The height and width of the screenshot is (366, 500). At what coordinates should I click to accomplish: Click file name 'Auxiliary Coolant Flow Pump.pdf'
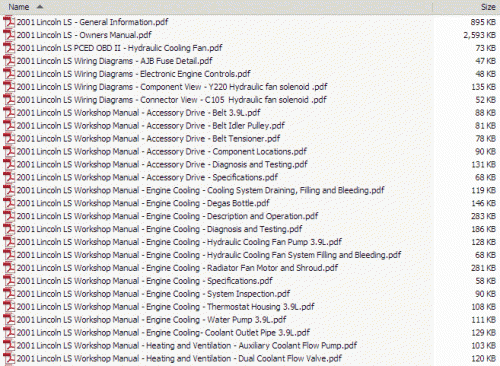(187, 346)
